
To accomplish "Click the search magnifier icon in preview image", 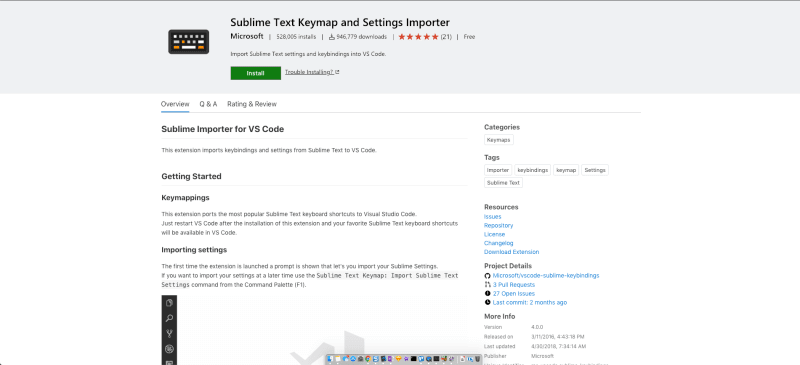I will pos(169,319).
